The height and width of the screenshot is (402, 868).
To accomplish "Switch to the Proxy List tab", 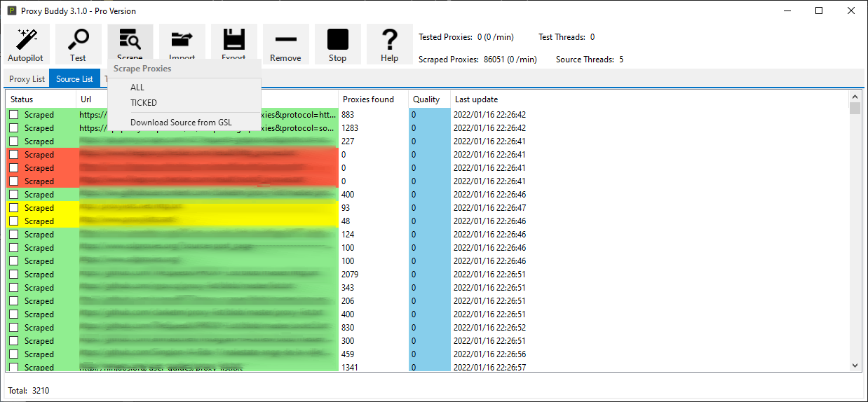I will click(x=27, y=79).
